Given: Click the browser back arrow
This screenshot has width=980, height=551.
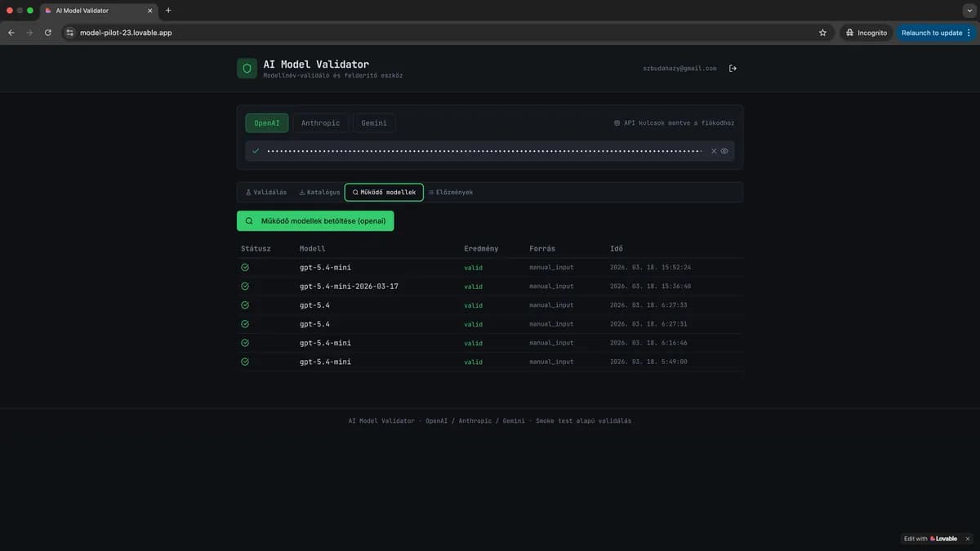Looking at the screenshot, I should tap(11, 33).
